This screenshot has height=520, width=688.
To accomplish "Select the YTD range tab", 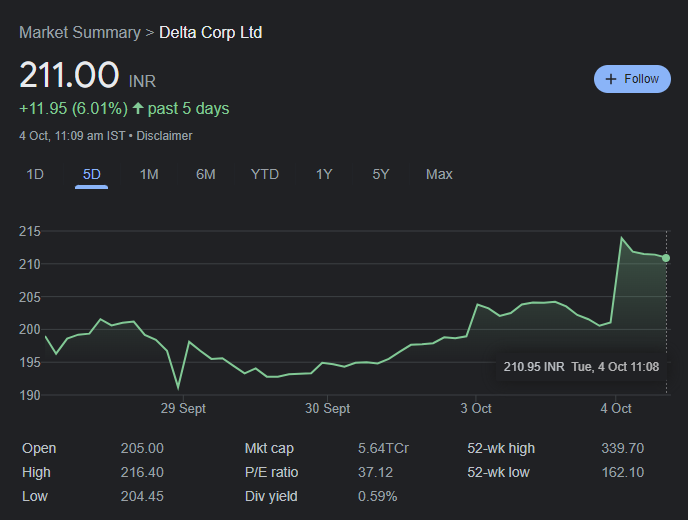I will click(x=265, y=174).
